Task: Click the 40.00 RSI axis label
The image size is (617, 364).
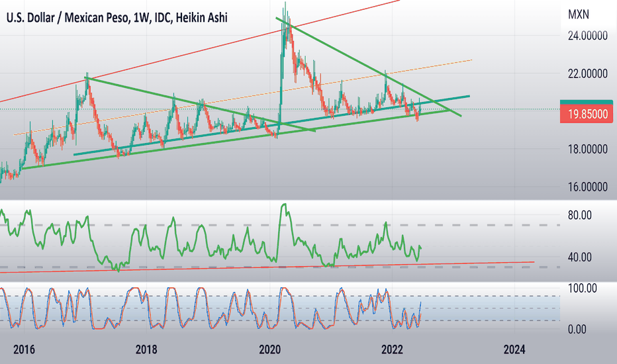Action: [x=580, y=257]
